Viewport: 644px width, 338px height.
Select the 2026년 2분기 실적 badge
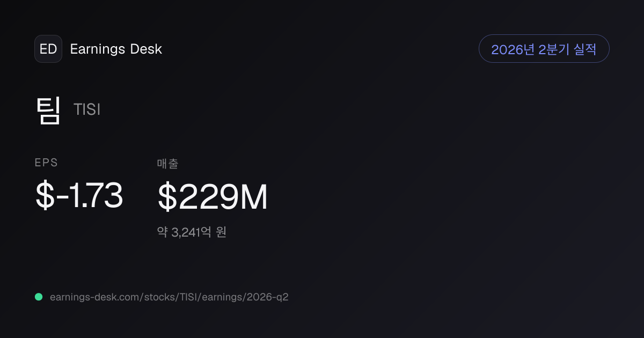[x=544, y=49]
